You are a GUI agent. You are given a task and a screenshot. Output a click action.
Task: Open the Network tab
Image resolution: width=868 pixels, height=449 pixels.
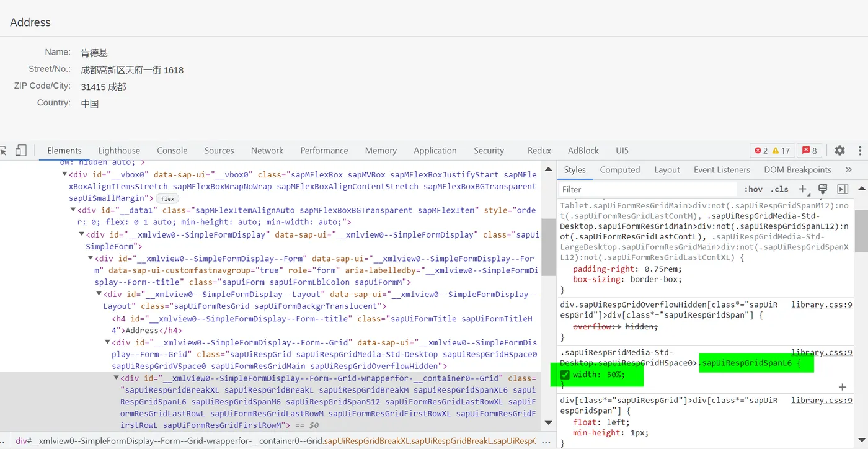tap(267, 151)
